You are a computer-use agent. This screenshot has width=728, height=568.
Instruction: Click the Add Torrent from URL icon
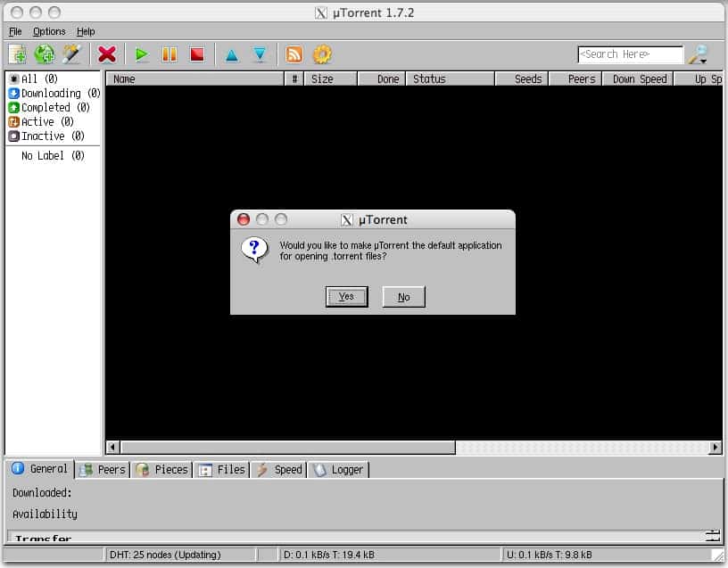click(45, 54)
